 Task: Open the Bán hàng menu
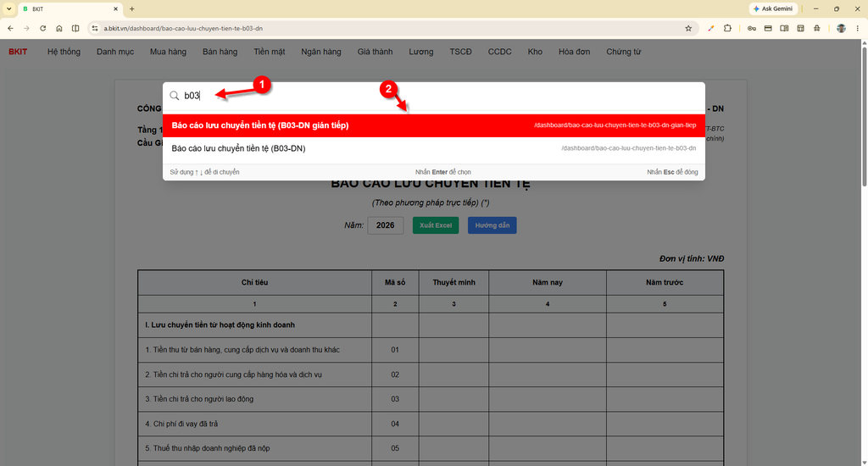pos(220,52)
